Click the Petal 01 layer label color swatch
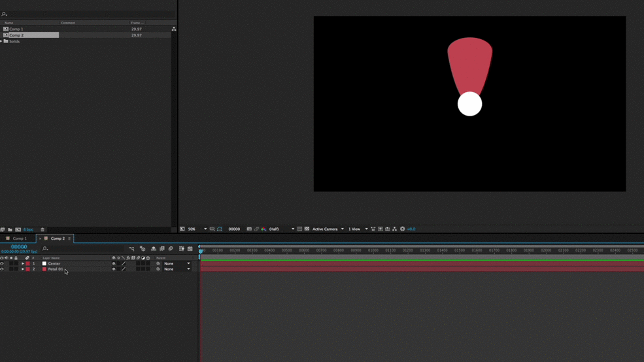Image resolution: width=644 pixels, height=362 pixels. pos(28,269)
